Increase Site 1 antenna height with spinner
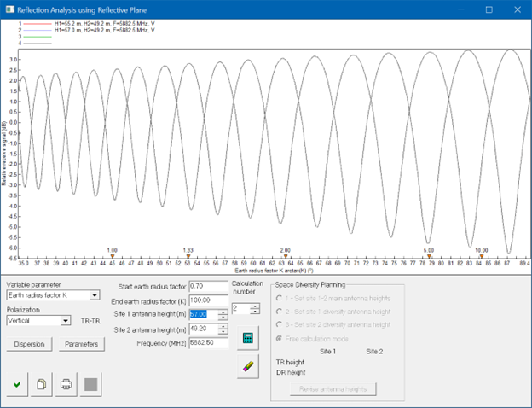Viewport: 532px width, 408px height. click(223, 311)
